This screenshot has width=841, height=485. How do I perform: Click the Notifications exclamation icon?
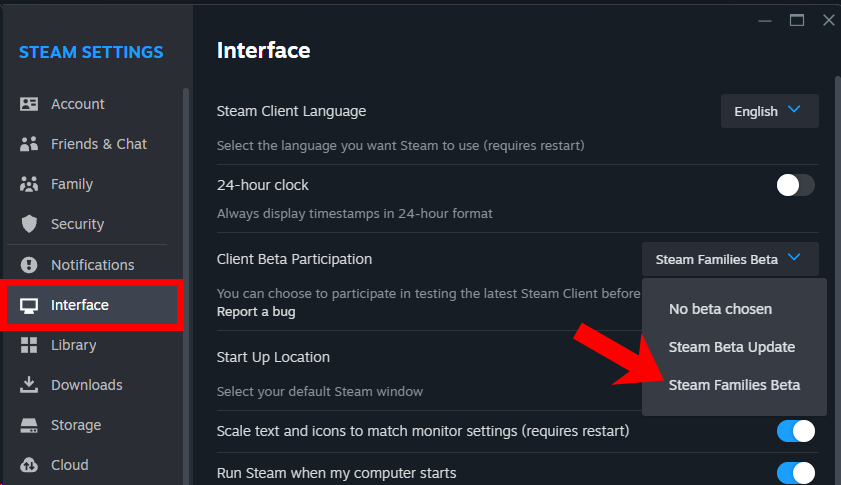tap(29, 264)
